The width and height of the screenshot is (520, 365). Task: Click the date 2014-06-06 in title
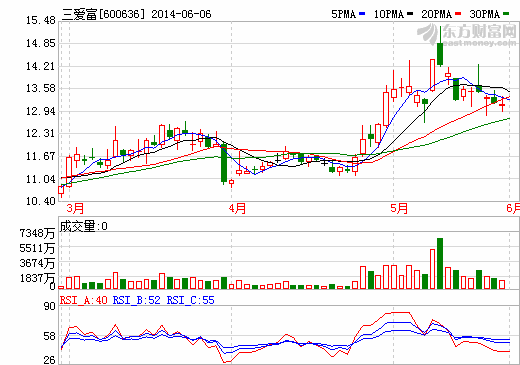(x=181, y=14)
